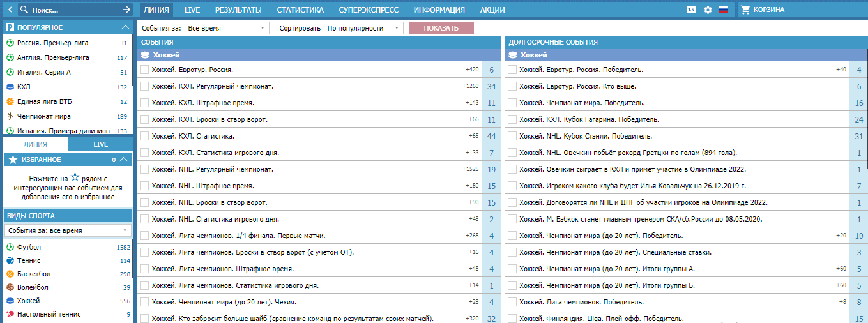Click the athlete icon for Чемпионат мира
The height and width of the screenshot is (323, 868).
[10, 116]
